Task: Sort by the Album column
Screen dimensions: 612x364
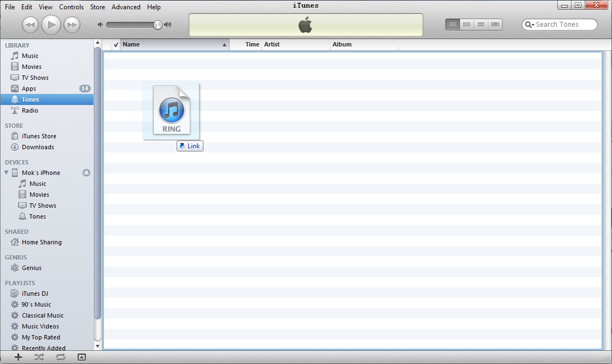Action: 364,44
